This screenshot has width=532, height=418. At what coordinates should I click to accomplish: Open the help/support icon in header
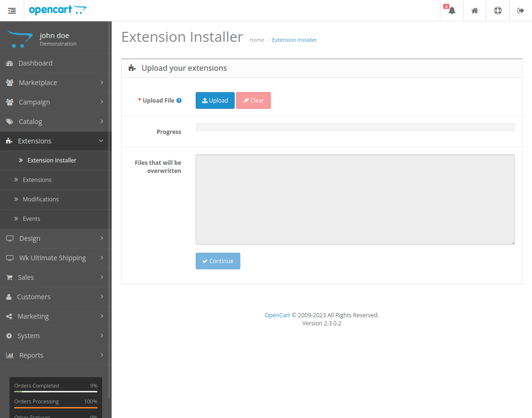pos(497,10)
